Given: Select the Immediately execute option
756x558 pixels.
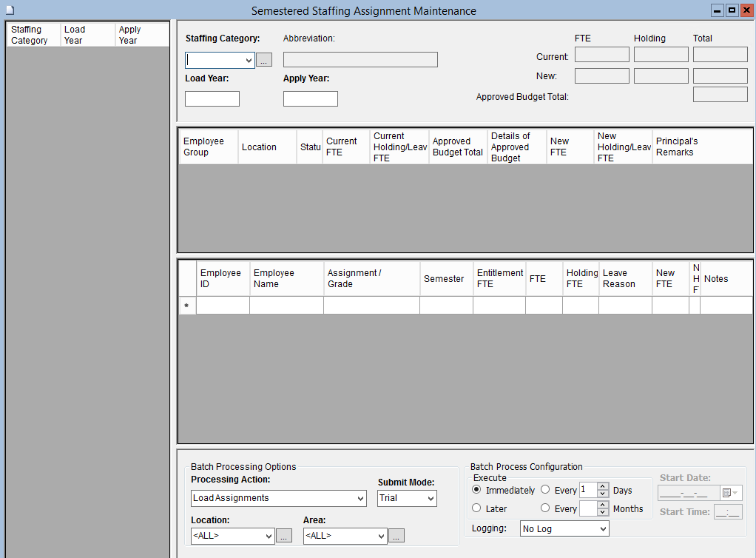Looking at the screenshot, I should coord(477,490).
